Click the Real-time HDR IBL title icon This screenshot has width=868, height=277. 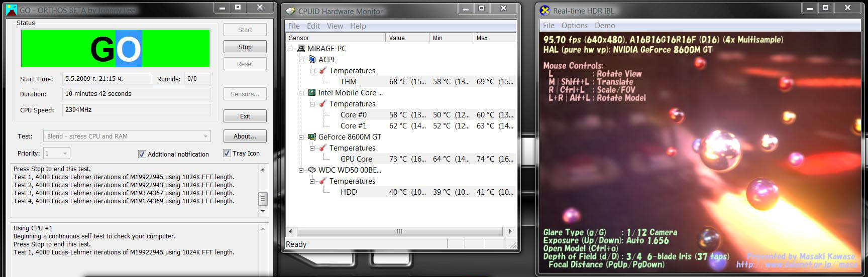545,10
